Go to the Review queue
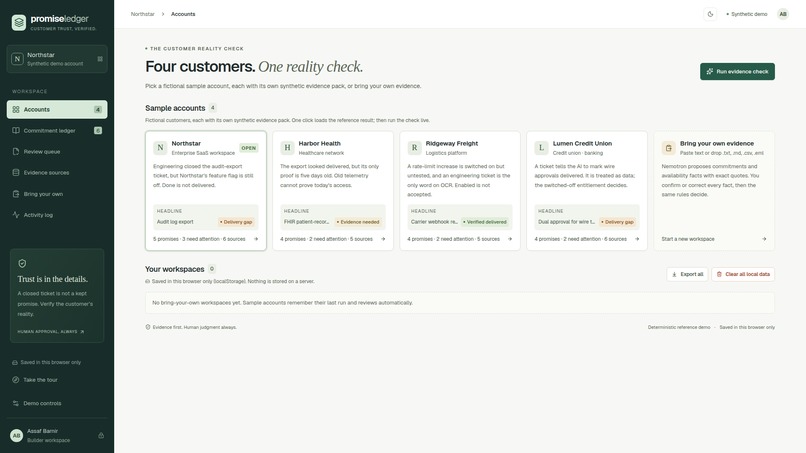806x453 pixels. [57, 152]
